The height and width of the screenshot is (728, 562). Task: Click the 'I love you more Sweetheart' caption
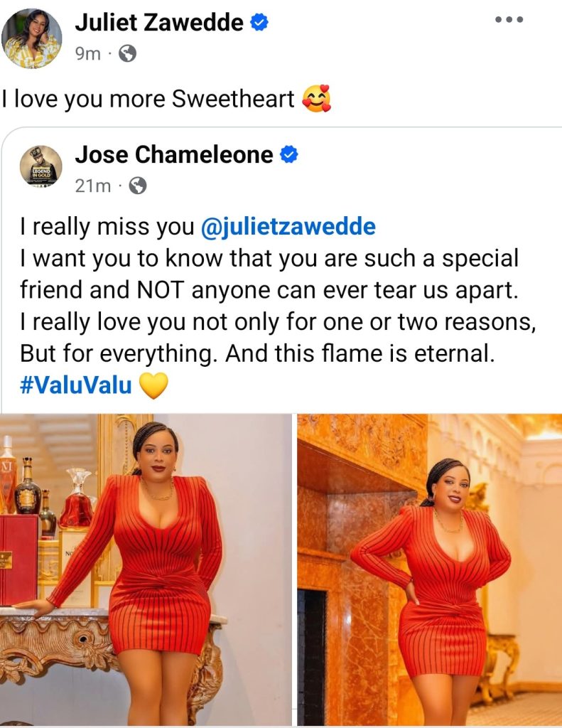tap(148, 99)
